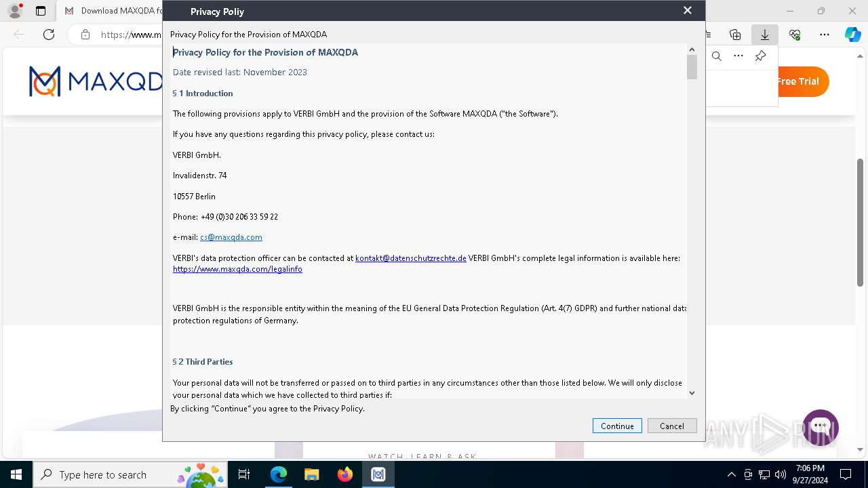The image size is (868, 488).
Task: Click the '§ 2 Third Parties' heading
Action: click(203, 362)
